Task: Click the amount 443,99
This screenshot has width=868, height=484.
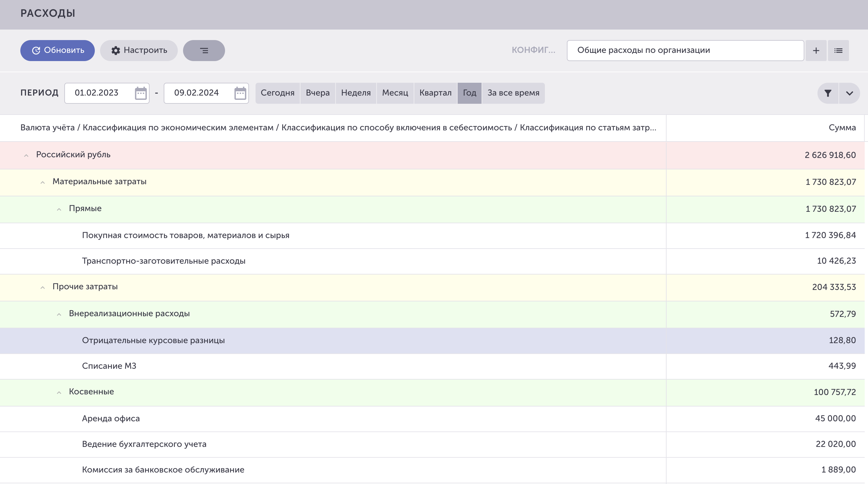Action: coord(842,366)
